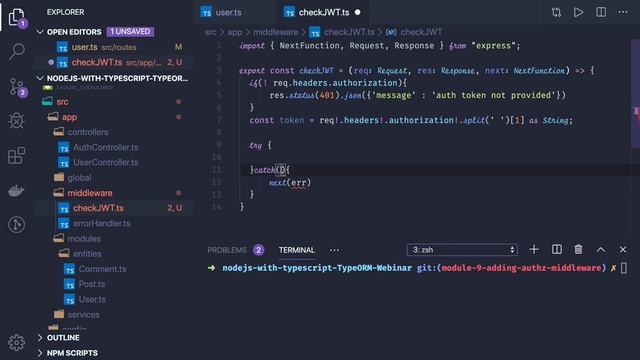Viewport: 640px width, 360px height.
Task: Open the panel overflow ellipsis next to TERMINAL
Action: 334,250
